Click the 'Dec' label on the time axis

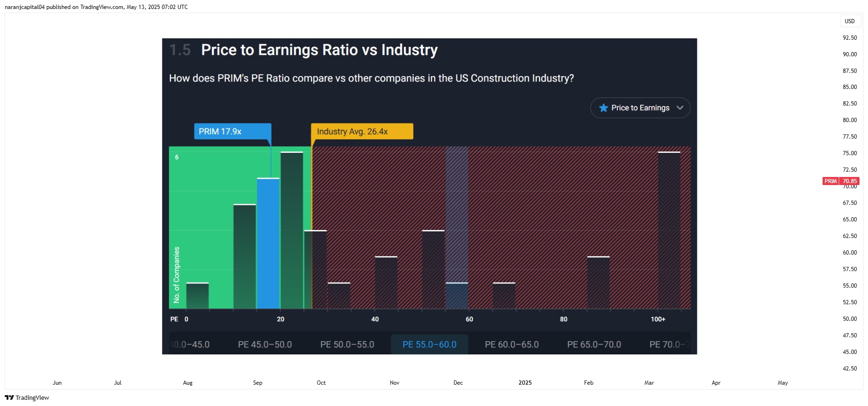point(458,383)
